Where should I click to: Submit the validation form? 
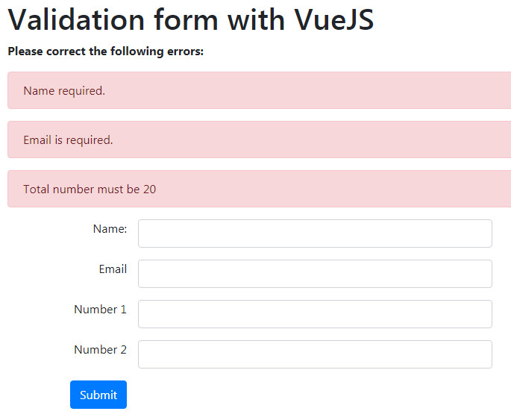(98, 394)
